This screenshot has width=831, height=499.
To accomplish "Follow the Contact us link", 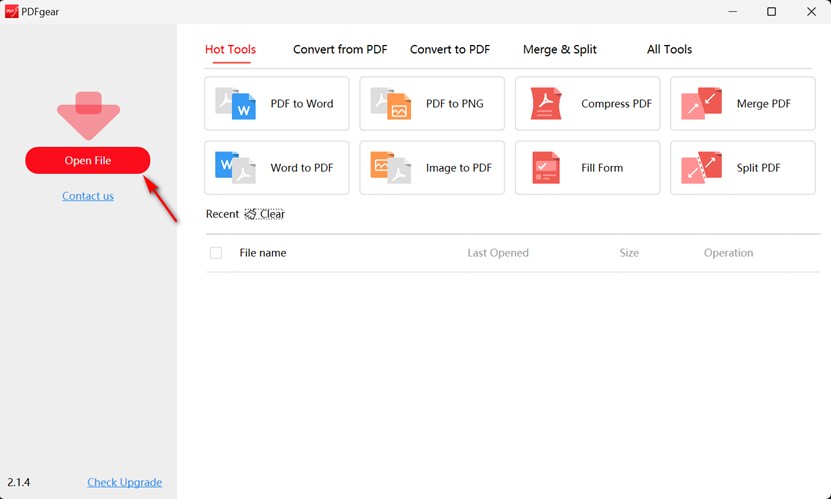I will click(88, 196).
